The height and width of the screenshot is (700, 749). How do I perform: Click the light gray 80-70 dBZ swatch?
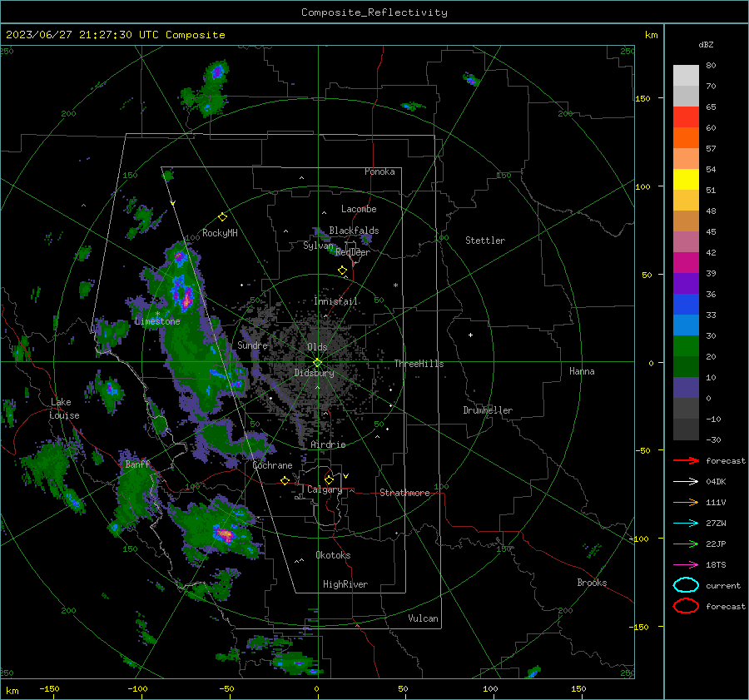686,76
